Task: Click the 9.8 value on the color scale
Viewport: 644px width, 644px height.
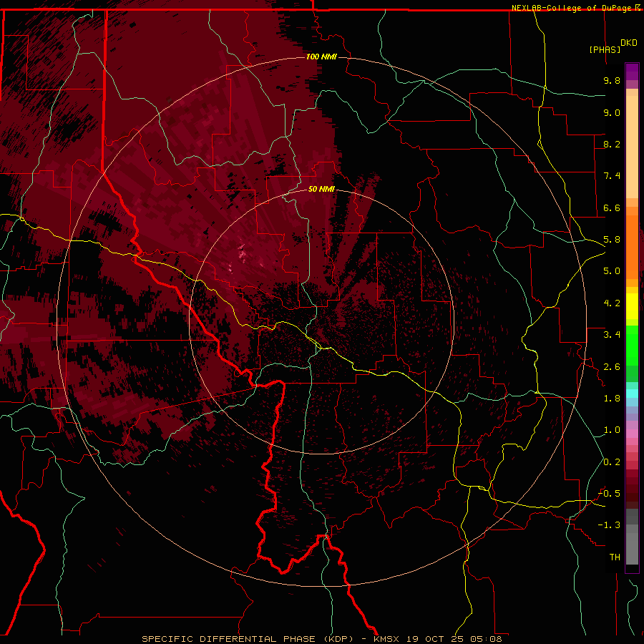Action: 612,80
